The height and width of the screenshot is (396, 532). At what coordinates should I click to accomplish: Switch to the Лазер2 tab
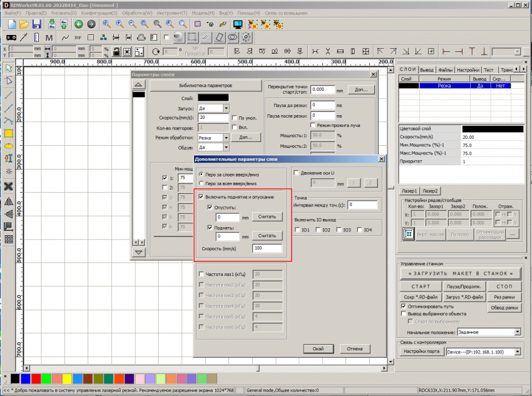coord(432,190)
